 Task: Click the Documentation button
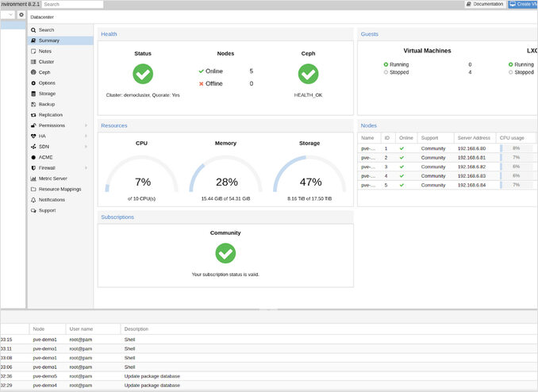click(485, 5)
